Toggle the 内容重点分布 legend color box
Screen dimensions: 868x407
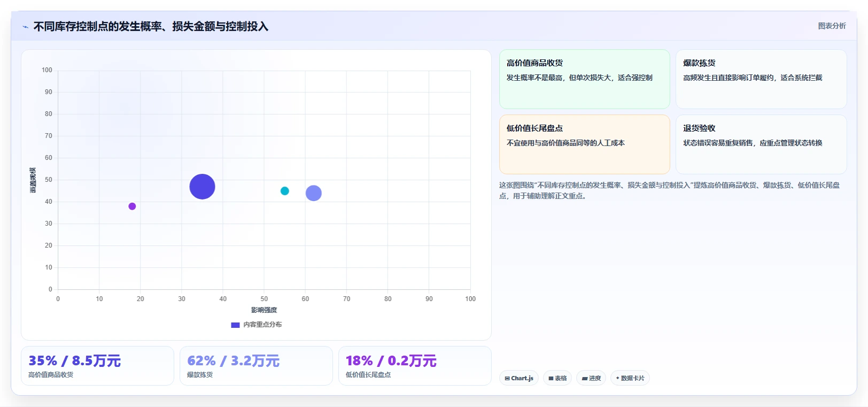pos(235,325)
